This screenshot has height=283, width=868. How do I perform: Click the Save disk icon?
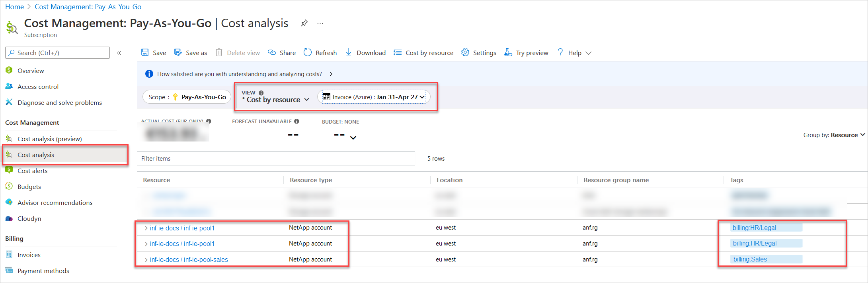click(145, 53)
